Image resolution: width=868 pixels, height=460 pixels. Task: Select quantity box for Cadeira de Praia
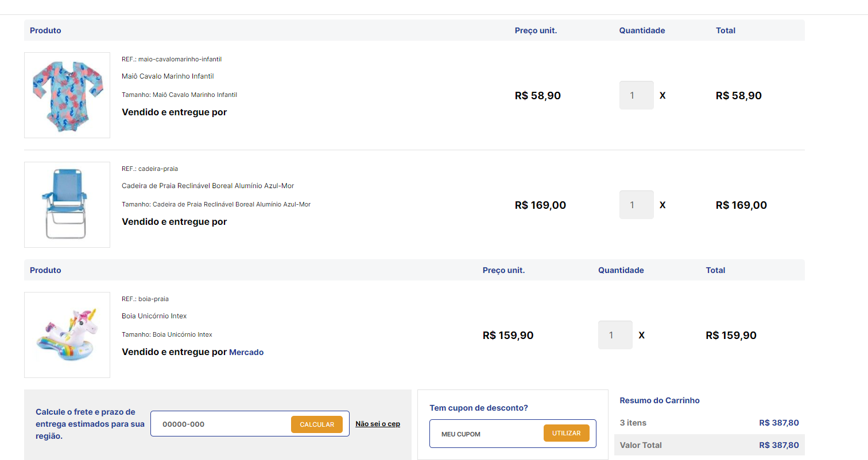(637, 205)
